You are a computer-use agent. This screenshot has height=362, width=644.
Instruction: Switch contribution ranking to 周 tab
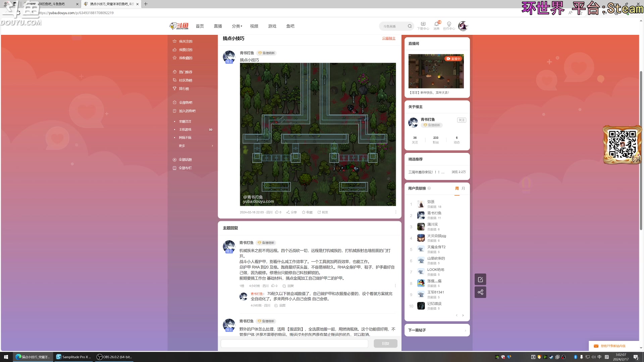457,188
